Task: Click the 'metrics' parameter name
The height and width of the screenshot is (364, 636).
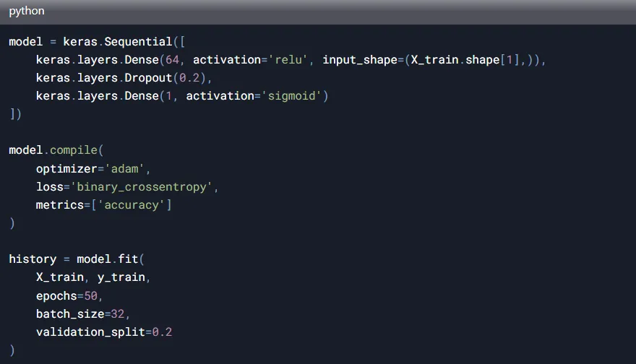Action: click(x=59, y=205)
